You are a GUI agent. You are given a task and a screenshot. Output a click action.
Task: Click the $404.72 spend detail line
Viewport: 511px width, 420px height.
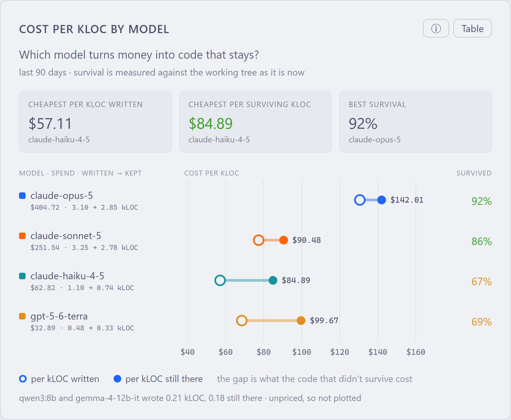click(x=84, y=208)
